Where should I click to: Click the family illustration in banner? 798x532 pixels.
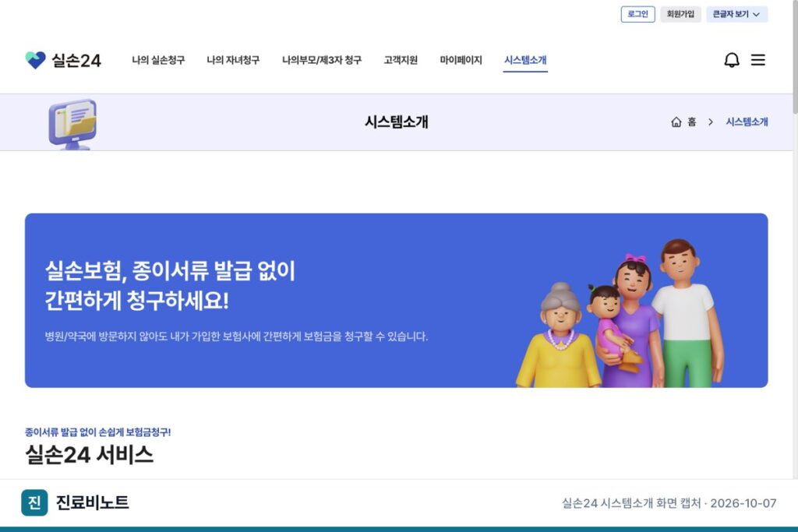tap(620, 313)
